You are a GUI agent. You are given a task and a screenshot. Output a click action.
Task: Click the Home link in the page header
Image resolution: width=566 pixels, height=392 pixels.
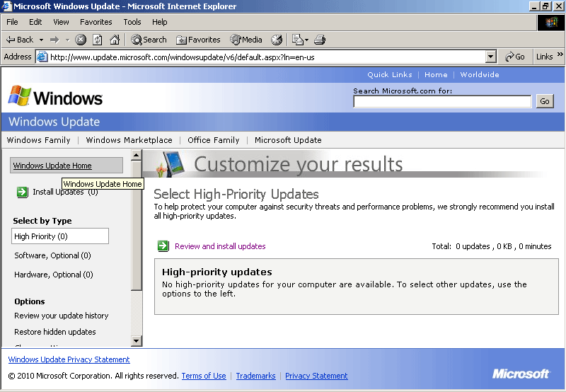[436, 75]
